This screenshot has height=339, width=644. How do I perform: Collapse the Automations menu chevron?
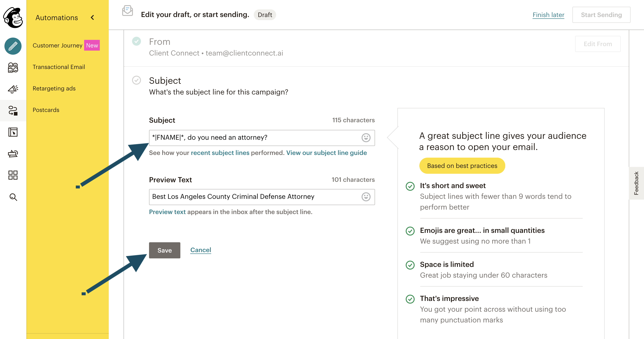[x=92, y=17]
